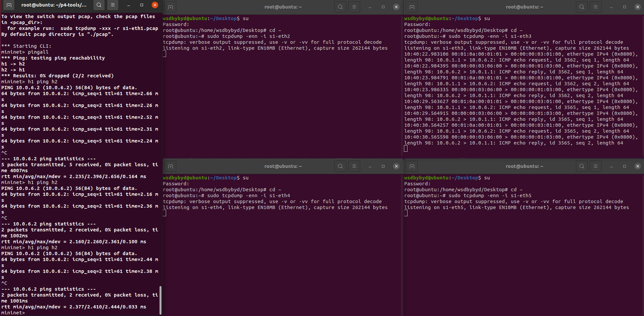Find text in the s1-eth4 tcpdump terminal

[x=340, y=166]
